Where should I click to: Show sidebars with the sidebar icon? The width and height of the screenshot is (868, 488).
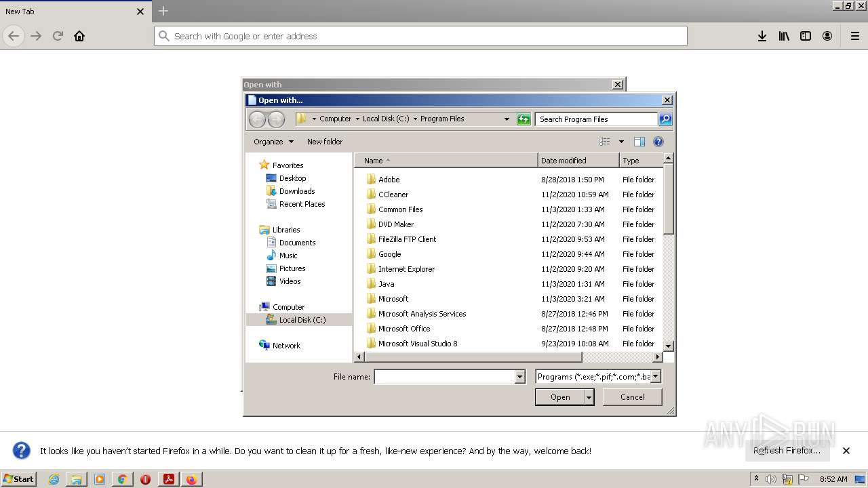[x=806, y=36]
